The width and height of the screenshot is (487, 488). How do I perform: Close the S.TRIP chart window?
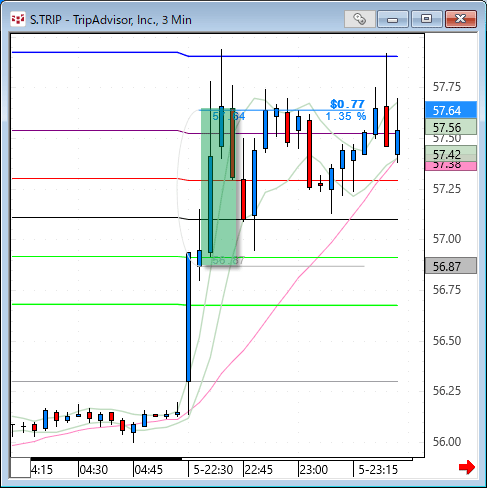pyautogui.click(x=461, y=19)
